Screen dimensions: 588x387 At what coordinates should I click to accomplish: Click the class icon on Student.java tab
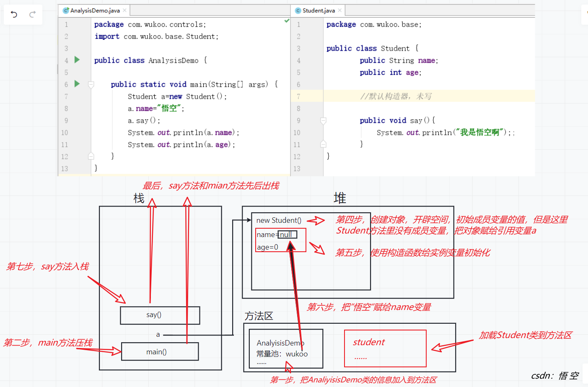[298, 10]
